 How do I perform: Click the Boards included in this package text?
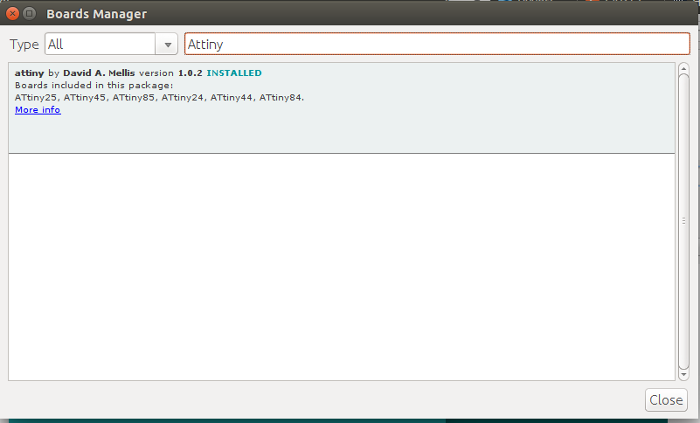94,85
